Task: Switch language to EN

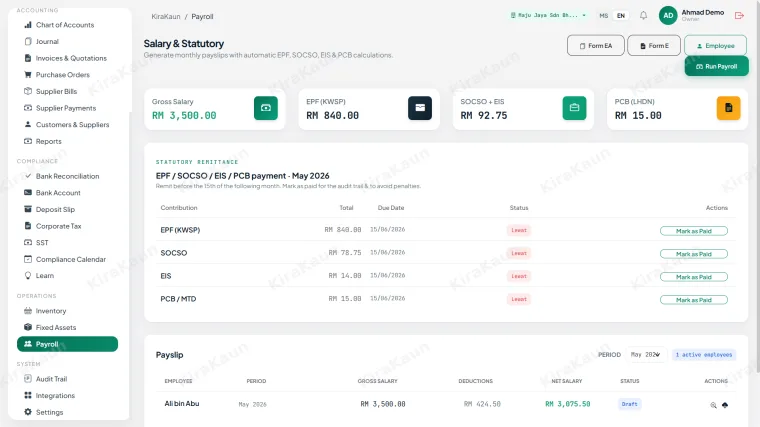Action: (x=621, y=16)
